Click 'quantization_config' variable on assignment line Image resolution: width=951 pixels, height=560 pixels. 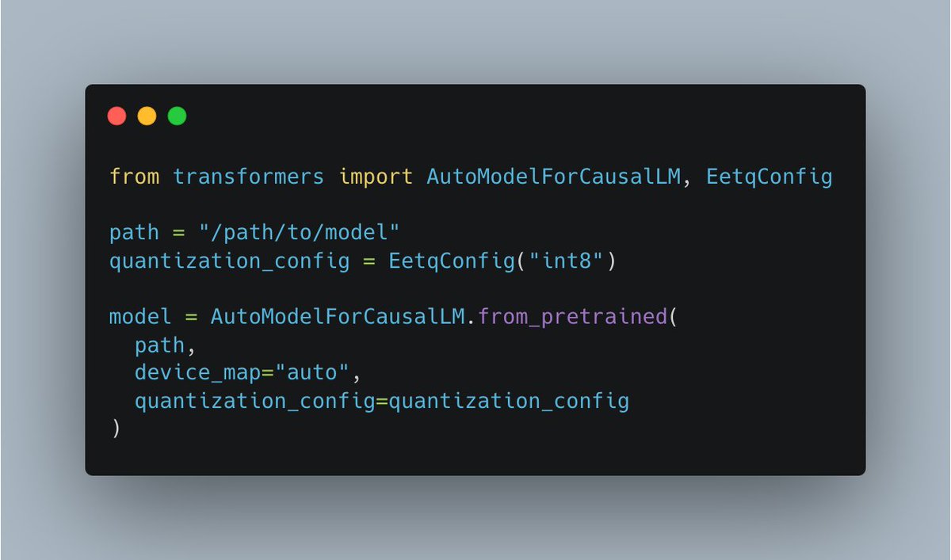pos(229,261)
